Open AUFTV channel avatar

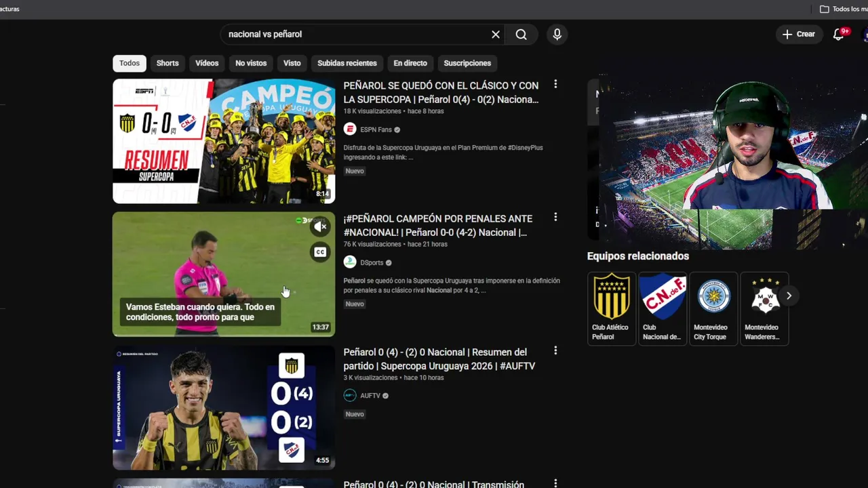coord(350,396)
